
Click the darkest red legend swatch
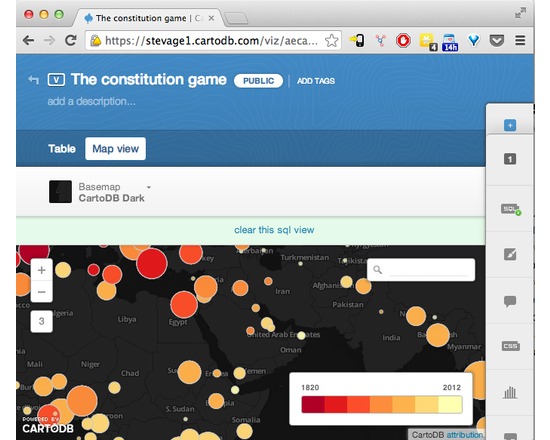click(x=313, y=405)
